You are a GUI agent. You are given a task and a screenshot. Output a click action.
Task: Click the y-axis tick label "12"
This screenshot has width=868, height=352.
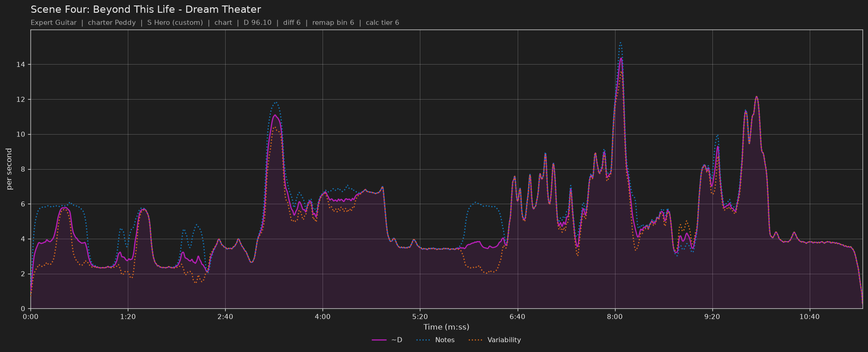point(21,100)
